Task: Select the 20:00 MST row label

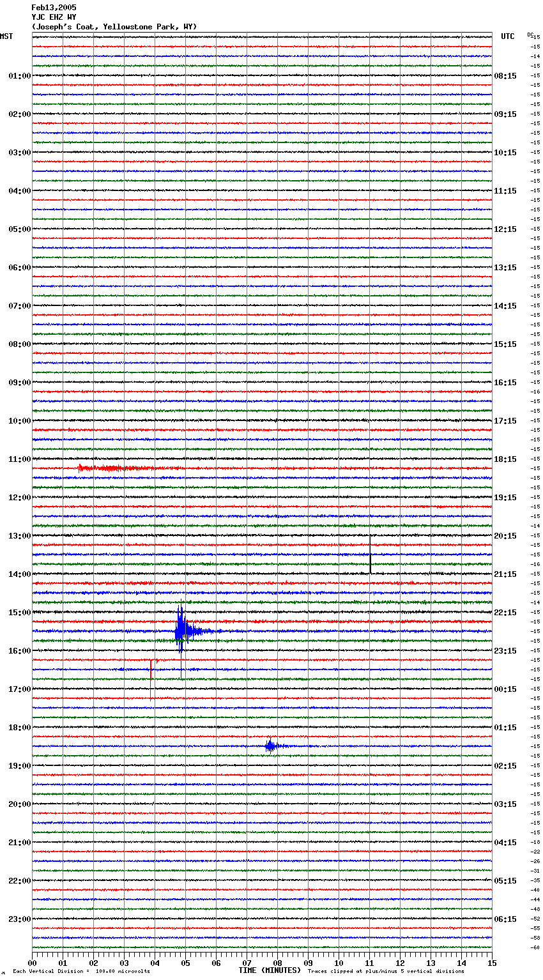Action: click(19, 804)
